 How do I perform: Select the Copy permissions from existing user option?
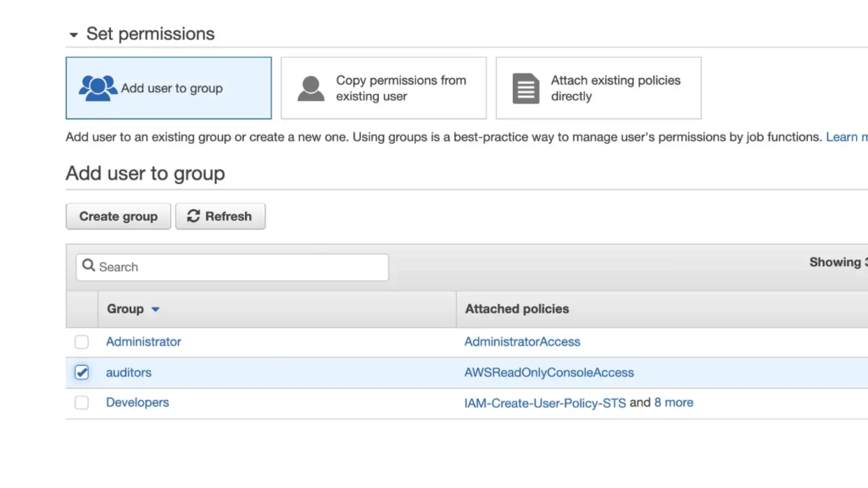[x=383, y=87]
